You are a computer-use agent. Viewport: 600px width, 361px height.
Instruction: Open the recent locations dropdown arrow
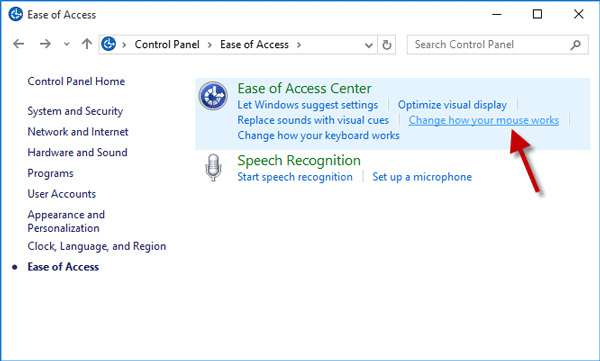[x=67, y=44]
